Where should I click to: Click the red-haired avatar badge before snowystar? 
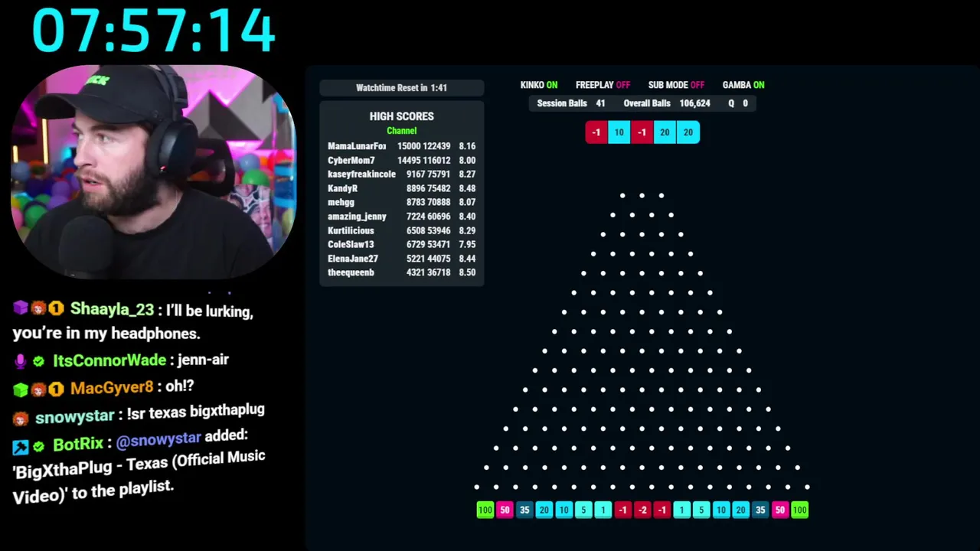point(21,419)
